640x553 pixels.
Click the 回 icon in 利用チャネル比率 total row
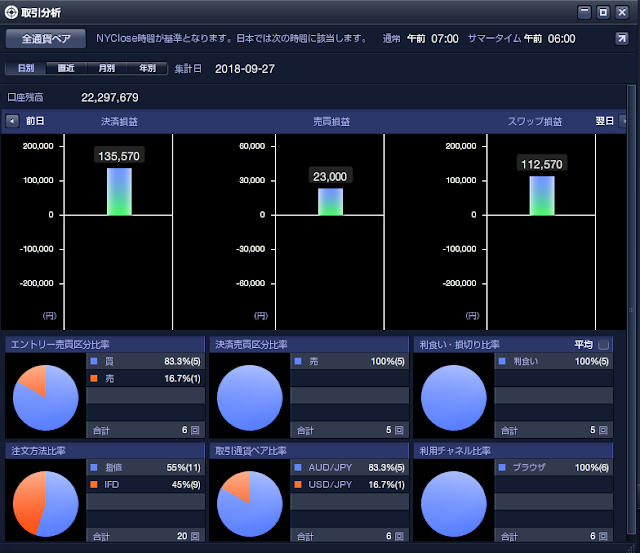click(x=603, y=536)
